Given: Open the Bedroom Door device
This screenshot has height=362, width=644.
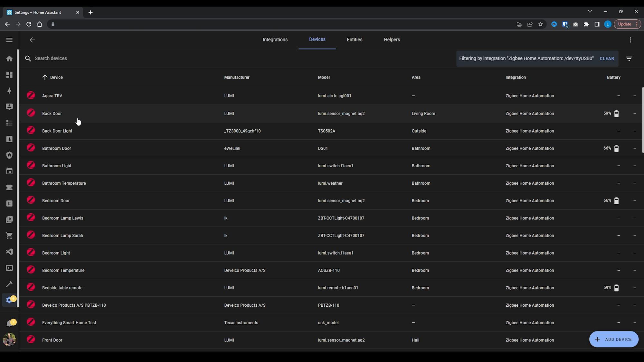Looking at the screenshot, I should point(331,200).
